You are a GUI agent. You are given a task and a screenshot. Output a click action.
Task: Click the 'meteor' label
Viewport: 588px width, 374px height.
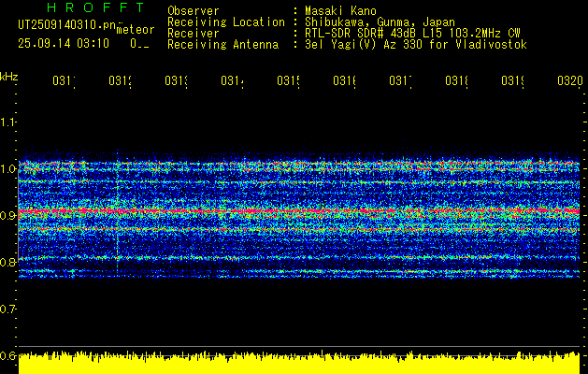136,30
